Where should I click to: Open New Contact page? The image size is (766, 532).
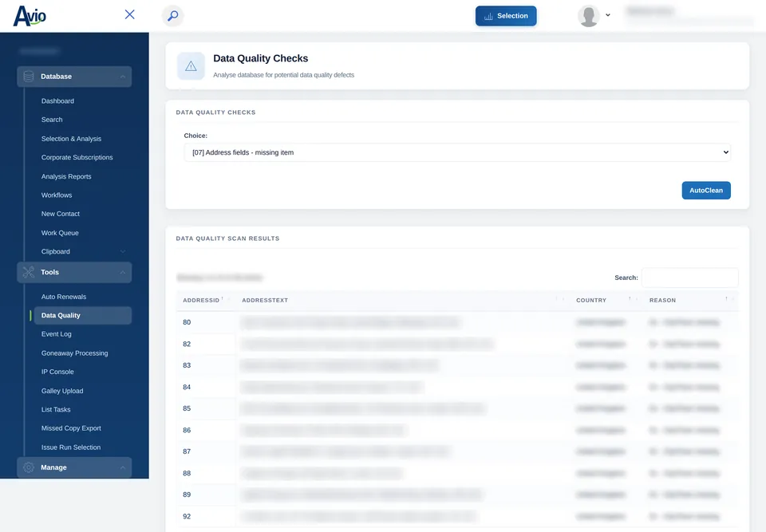coord(61,214)
